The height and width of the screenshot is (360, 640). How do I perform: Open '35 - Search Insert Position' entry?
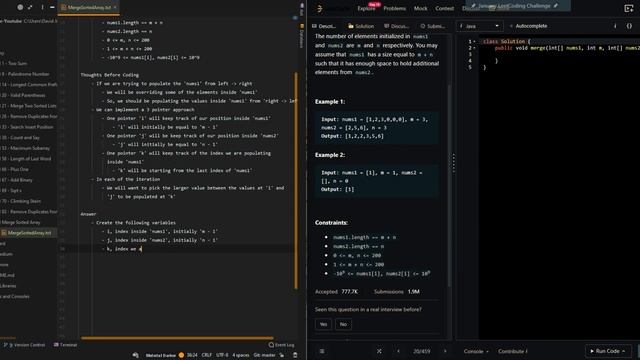pyautogui.click(x=27, y=127)
